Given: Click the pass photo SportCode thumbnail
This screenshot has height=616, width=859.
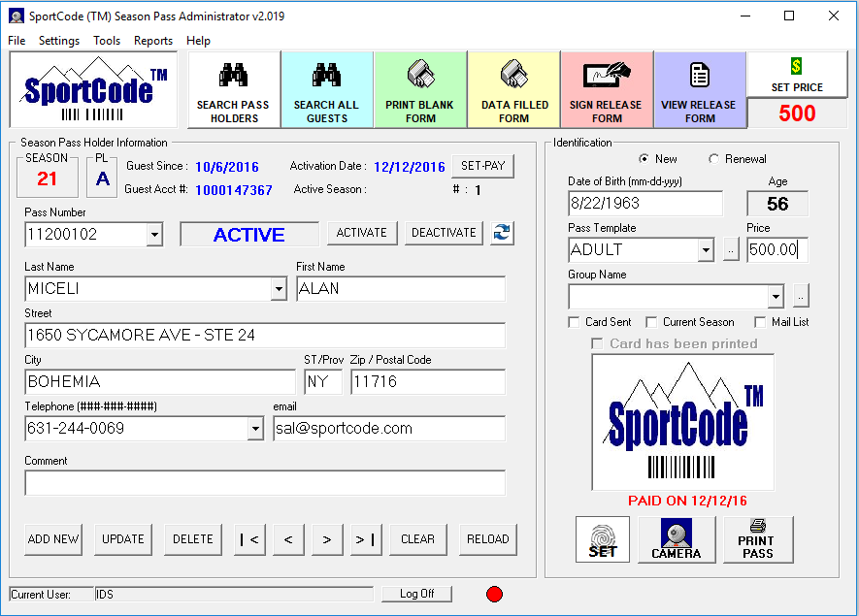Looking at the screenshot, I should [x=683, y=422].
